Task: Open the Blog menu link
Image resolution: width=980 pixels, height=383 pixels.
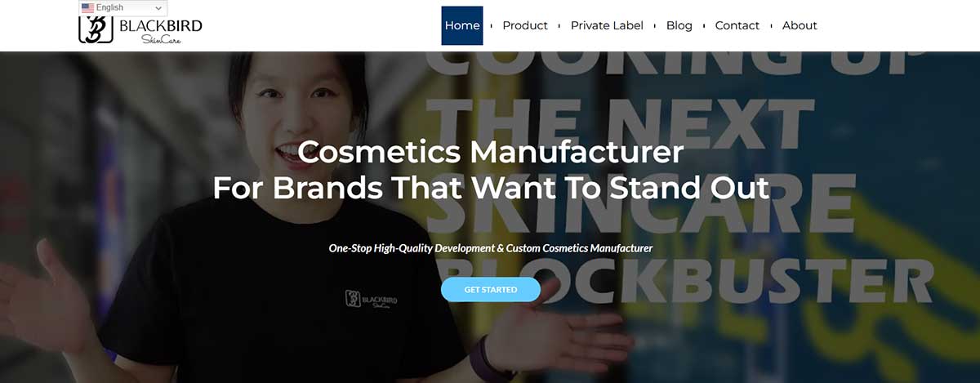Action: coord(679,25)
